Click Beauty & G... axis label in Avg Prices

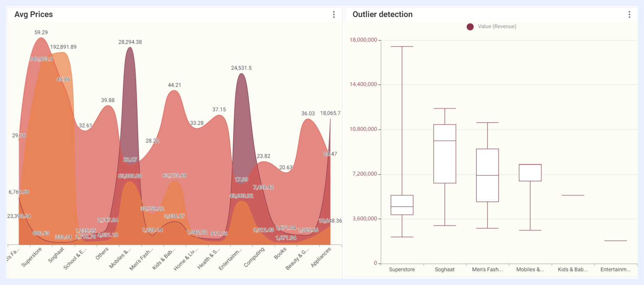pos(297,259)
